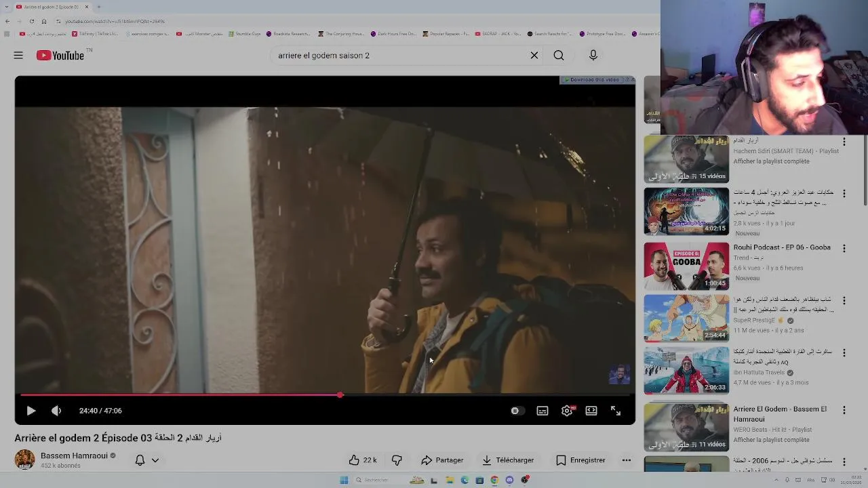Screen dimensions: 868x488
Task: Open Roadside Research bookmark
Action: (x=289, y=34)
